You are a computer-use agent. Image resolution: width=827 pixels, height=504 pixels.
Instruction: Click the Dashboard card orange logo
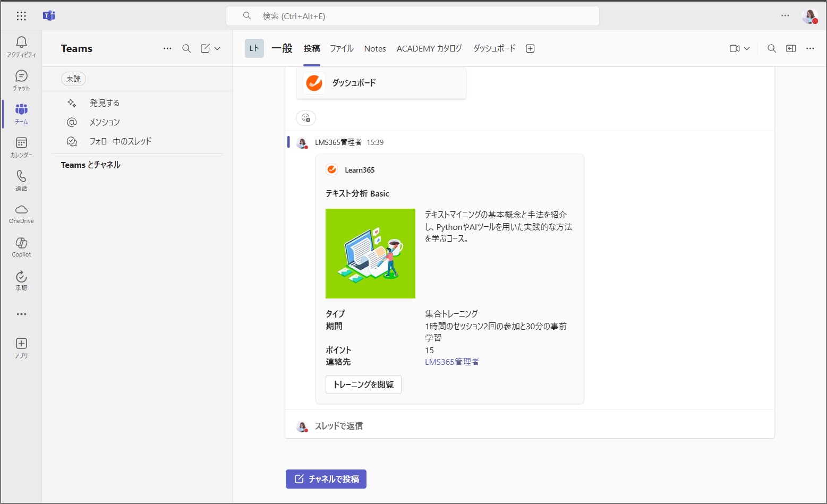[x=314, y=83]
